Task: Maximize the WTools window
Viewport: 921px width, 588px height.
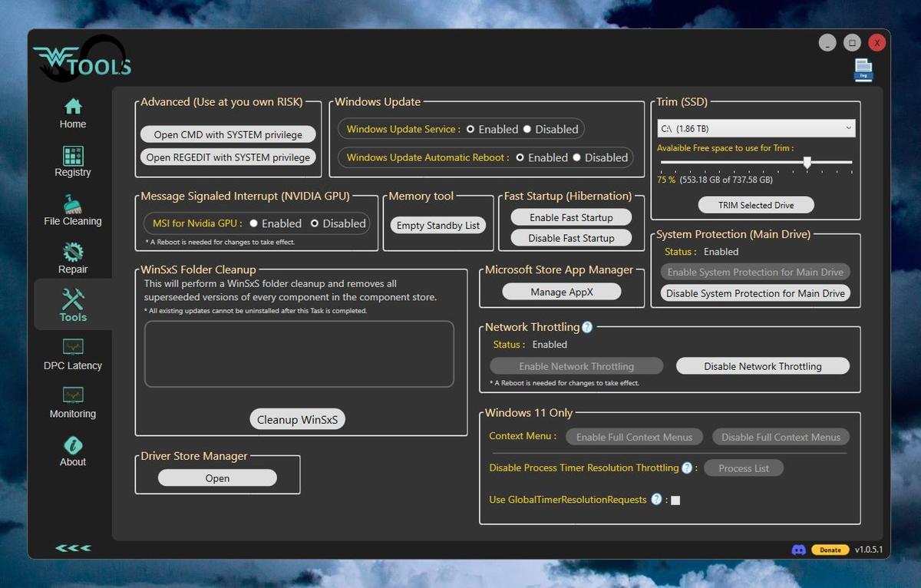Action: (x=852, y=42)
